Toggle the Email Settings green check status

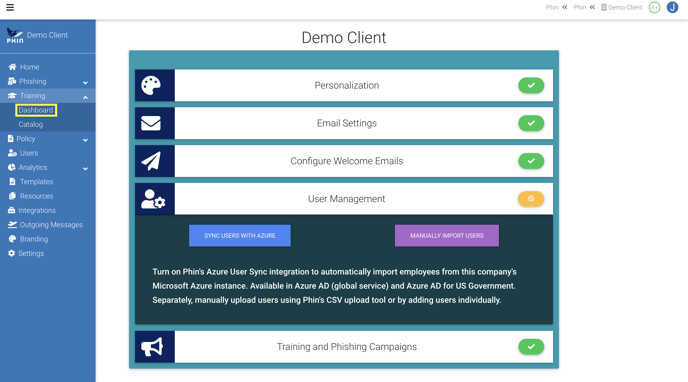(531, 123)
